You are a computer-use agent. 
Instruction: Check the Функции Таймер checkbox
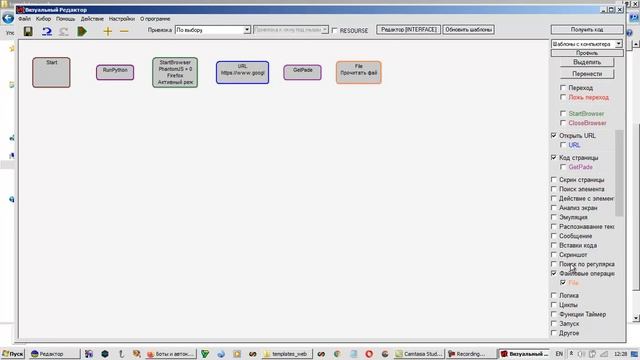(554, 314)
